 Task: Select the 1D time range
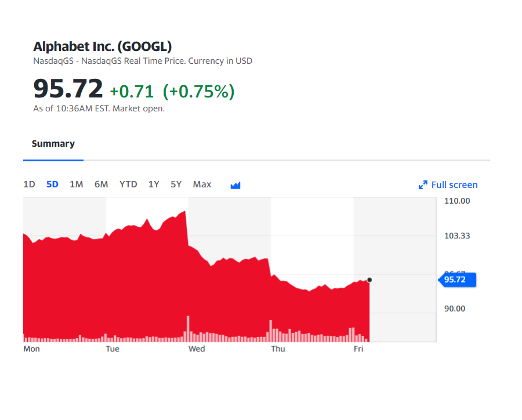[30, 184]
